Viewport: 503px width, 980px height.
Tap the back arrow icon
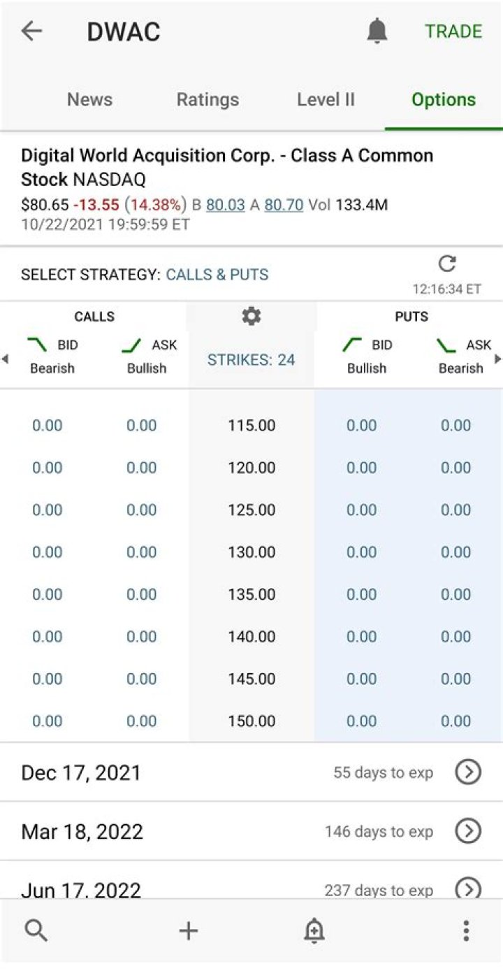pyautogui.click(x=32, y=31)
